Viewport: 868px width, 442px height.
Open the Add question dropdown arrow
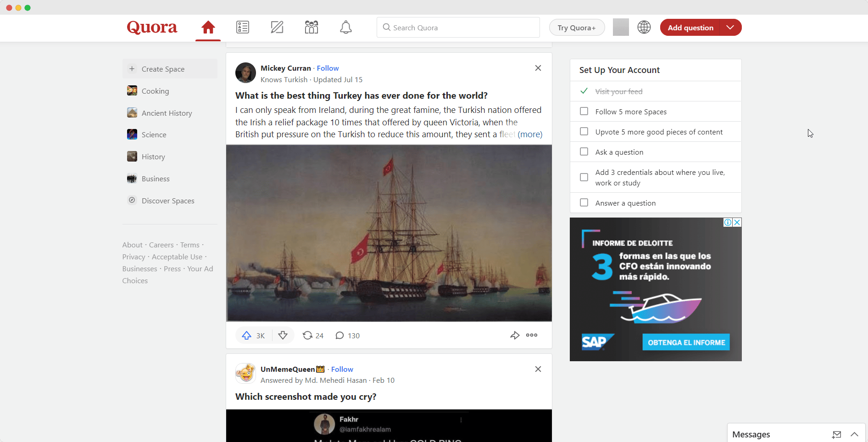(730, 27)
